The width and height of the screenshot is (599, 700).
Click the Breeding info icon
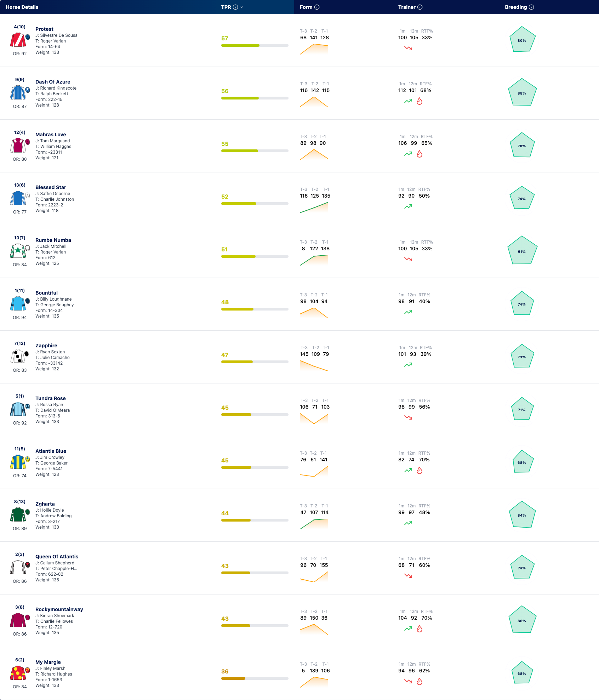click(x=531, y=7)
